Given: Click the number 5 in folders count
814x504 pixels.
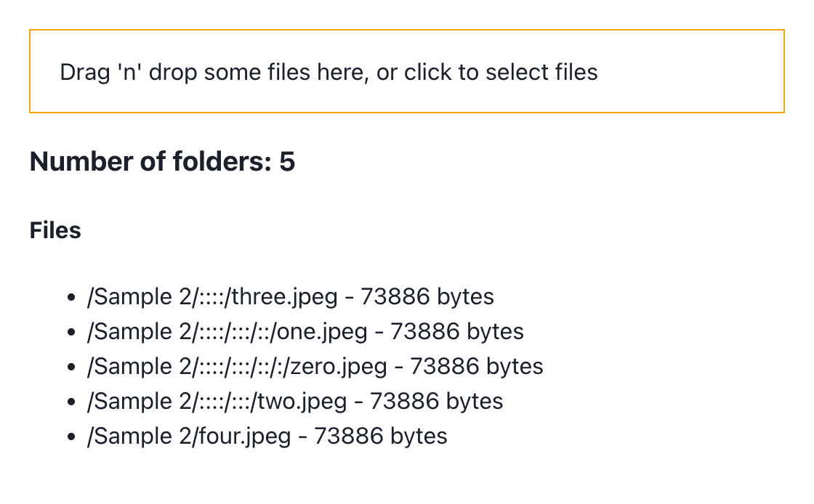Looking at the screenshot, I should 287,161.
